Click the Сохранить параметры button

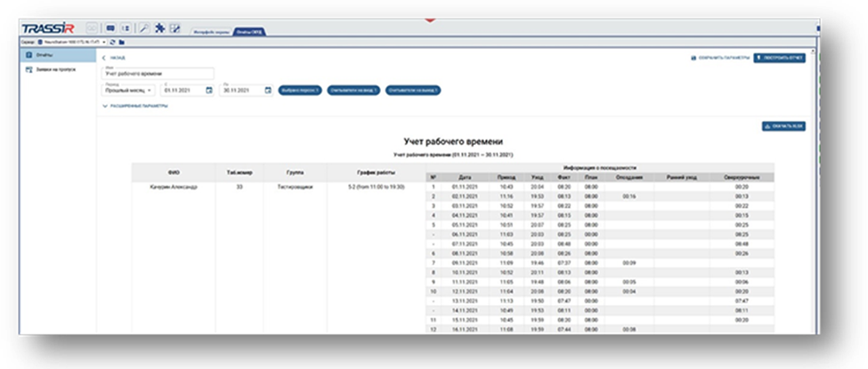[720, 58]
